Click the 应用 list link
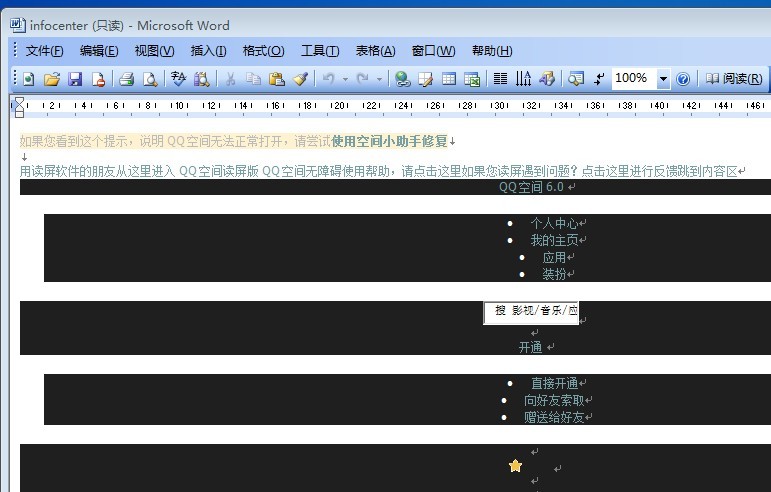 pos(554,258)
